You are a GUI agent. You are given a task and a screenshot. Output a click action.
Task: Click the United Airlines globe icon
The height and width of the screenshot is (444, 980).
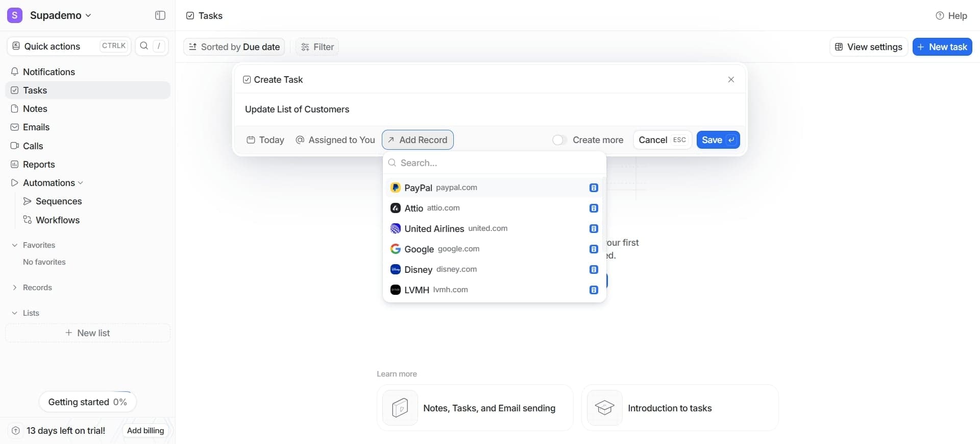pyautogui.click(x=395, y=228)
